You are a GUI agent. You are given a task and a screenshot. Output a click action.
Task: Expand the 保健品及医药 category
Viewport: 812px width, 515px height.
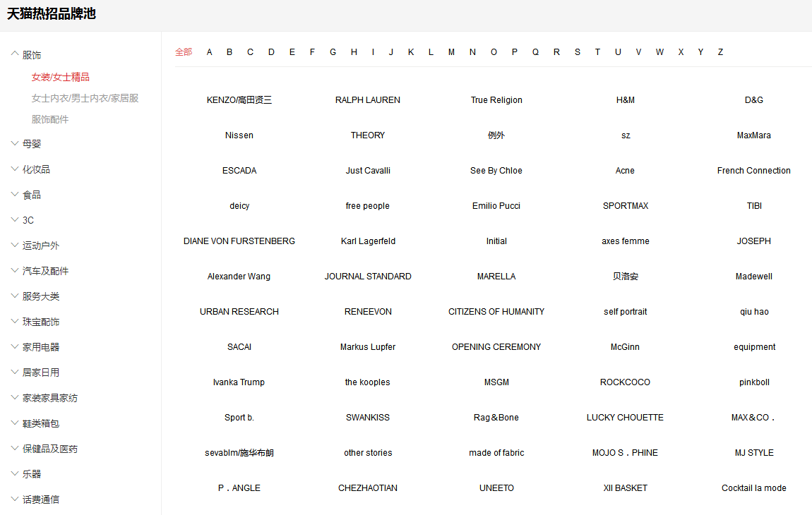49,448
